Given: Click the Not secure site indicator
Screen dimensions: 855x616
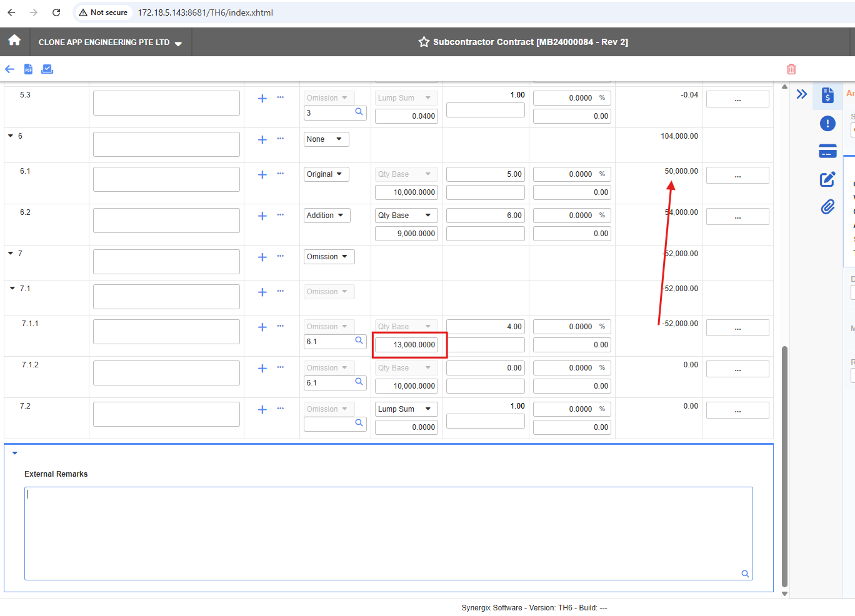Looking at the screenshot, I should click(x=103, y=12).
